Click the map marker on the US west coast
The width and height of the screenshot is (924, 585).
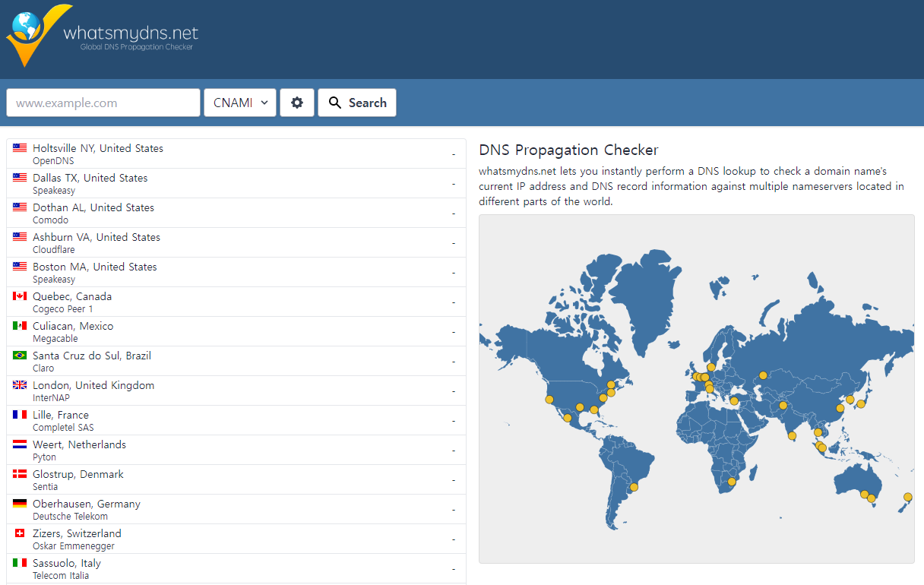pyautogui.click(x=549, y=400)
